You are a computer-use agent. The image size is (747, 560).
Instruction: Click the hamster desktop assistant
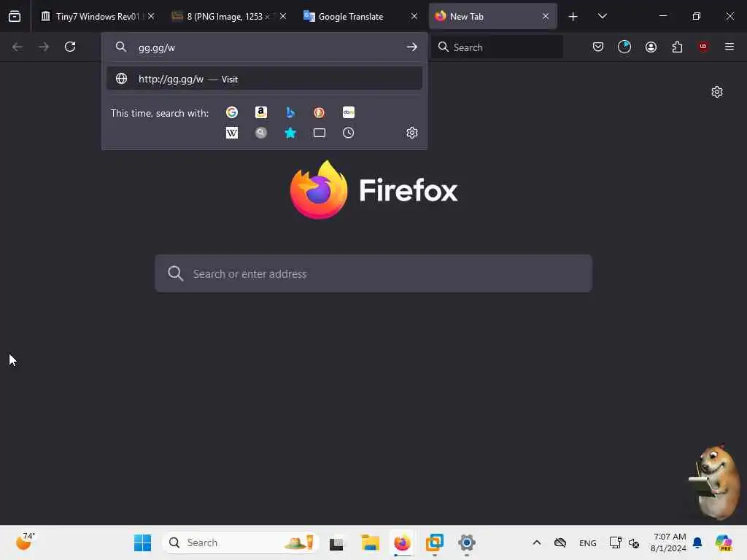[x=716, y=481]
